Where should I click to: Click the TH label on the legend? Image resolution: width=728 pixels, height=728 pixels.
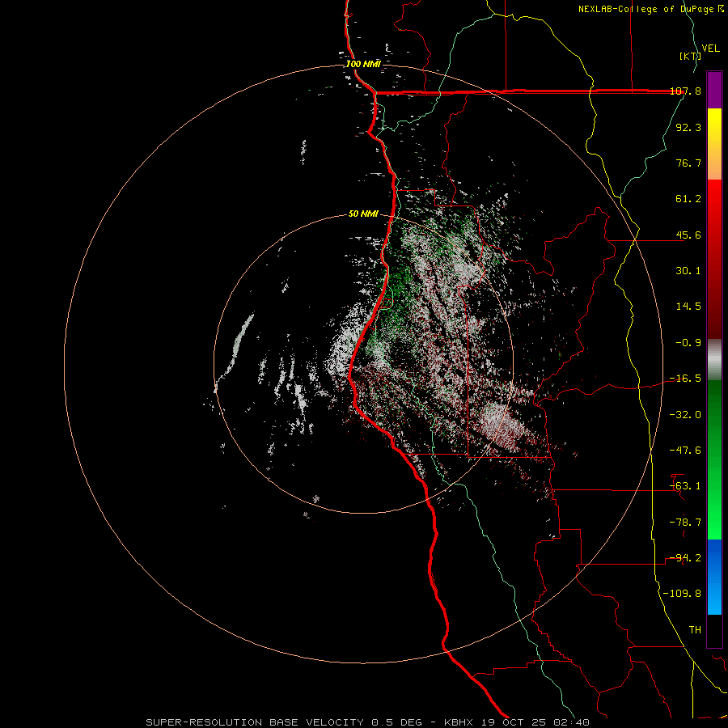click(695, 630)
